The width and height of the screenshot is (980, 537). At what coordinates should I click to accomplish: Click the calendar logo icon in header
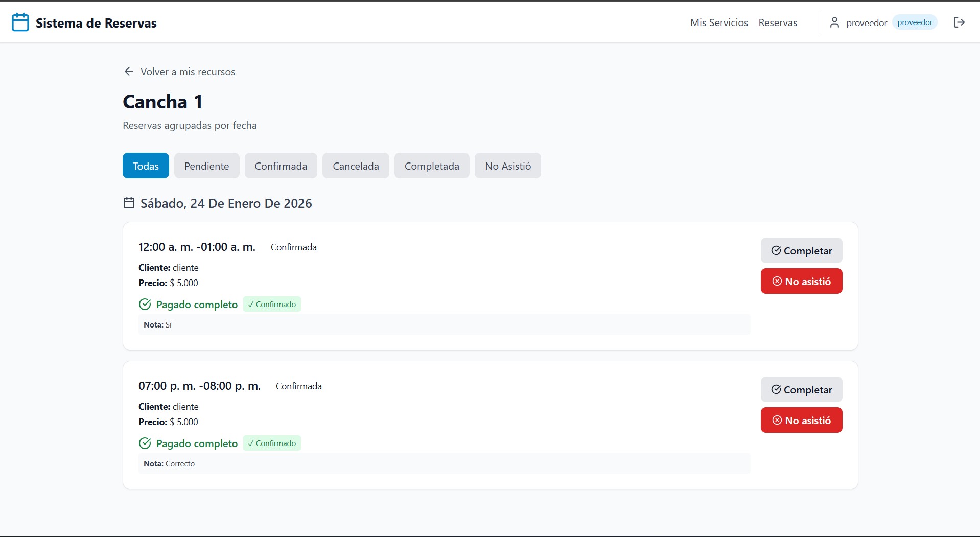coord(20,22)
